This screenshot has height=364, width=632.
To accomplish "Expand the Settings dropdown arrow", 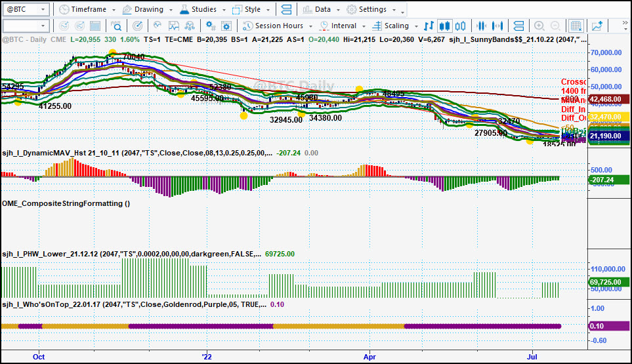I will pyautogui.click(x=394, y=10).
